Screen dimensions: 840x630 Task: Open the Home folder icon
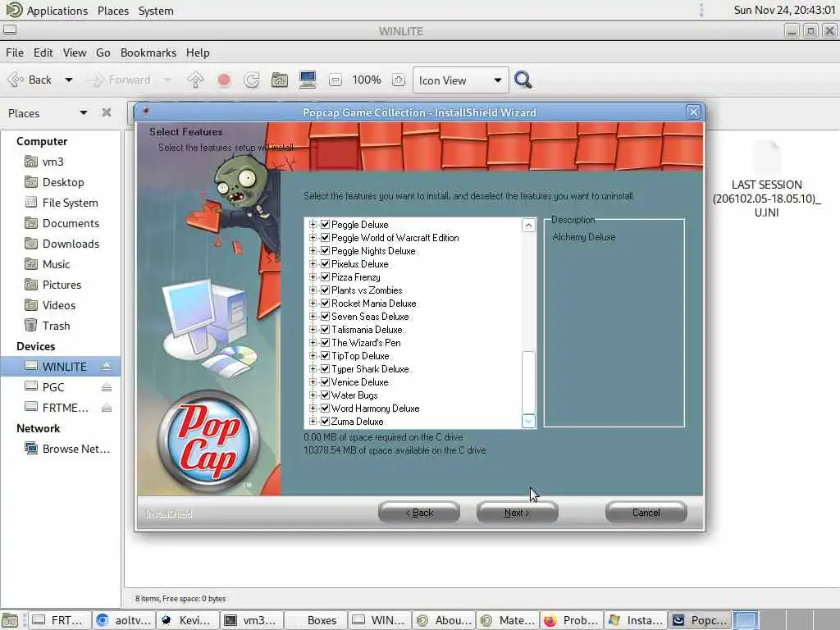[x=279, y=80]
